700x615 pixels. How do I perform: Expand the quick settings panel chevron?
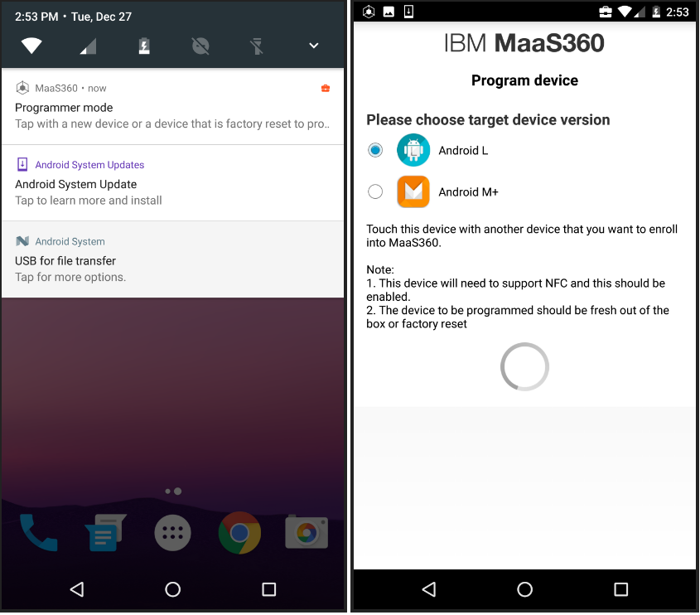[314, 45]
